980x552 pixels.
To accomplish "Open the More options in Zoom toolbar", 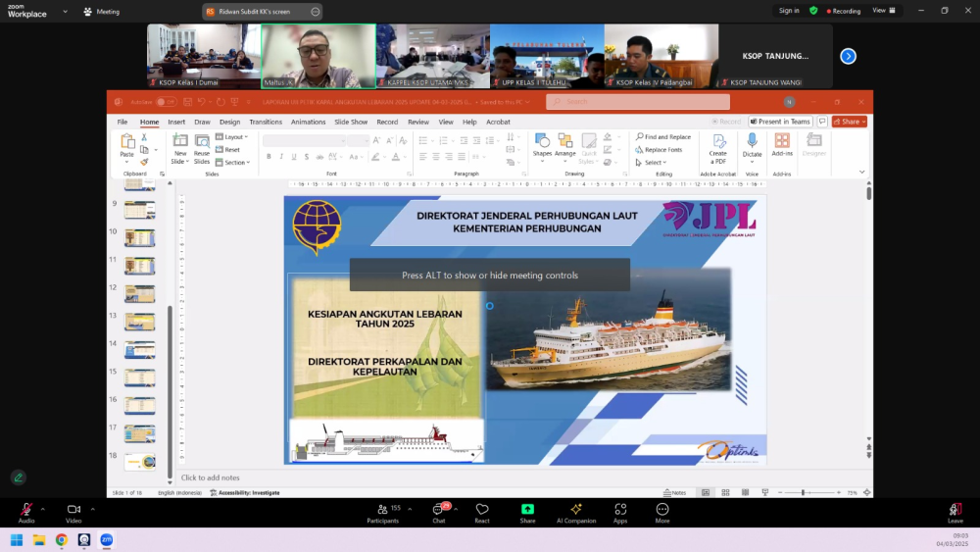I will 661,513.
